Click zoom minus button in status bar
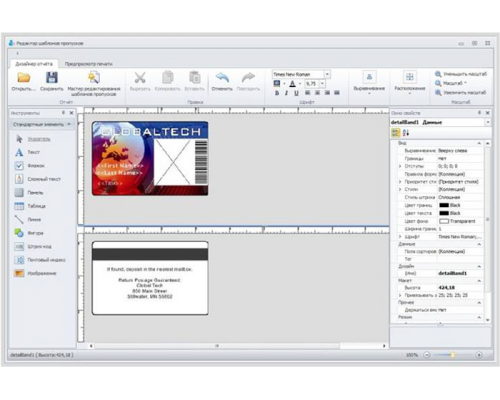This screenshot has width=500, height=400. pyautogui.click(x=427, y=355)
